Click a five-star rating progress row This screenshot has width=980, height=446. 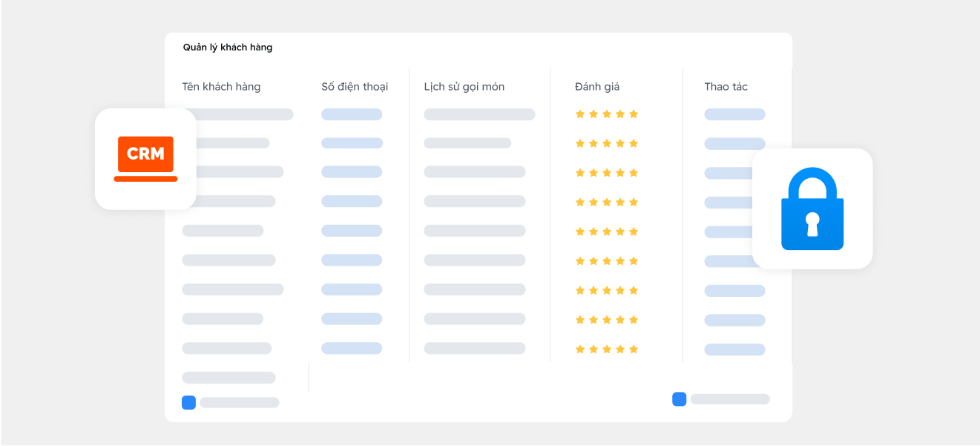tap(607, 114)
